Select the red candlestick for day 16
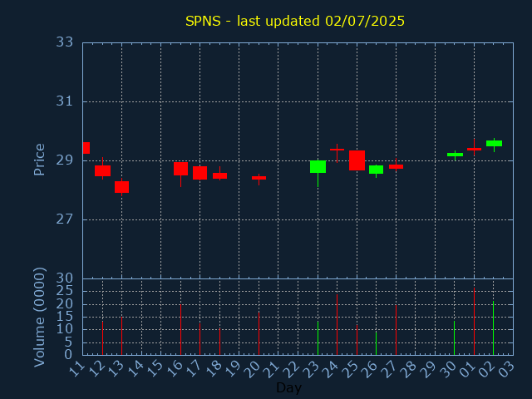This screenshot has width=532, height=399. [181, 169]
